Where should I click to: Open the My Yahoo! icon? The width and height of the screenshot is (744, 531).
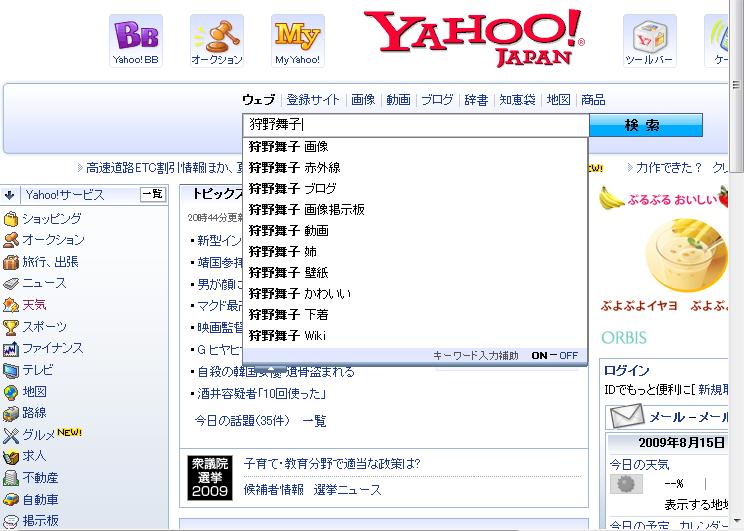pos(298,41)
